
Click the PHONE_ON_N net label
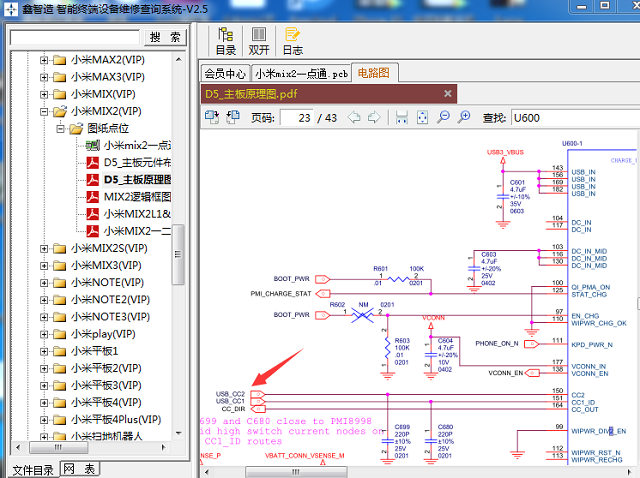[x=497, y=344]
